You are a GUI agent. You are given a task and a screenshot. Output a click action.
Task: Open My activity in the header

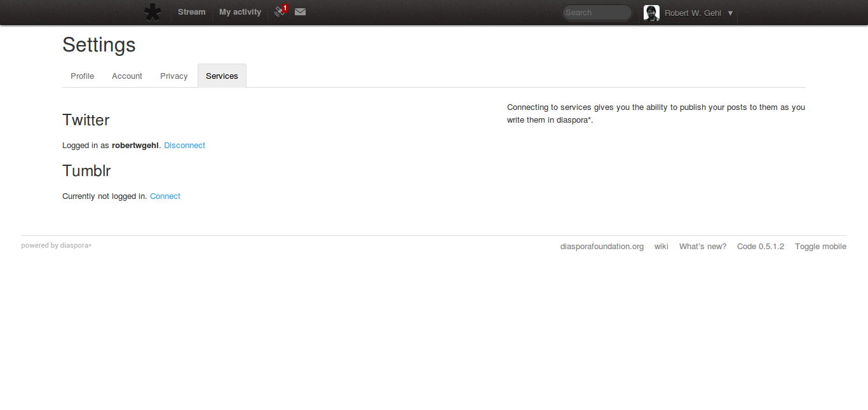point(240,12)
